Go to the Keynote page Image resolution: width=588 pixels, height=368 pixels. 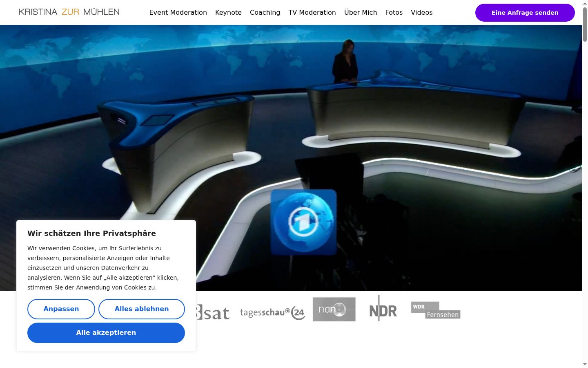pyautogui.click(x=228, y=12)
